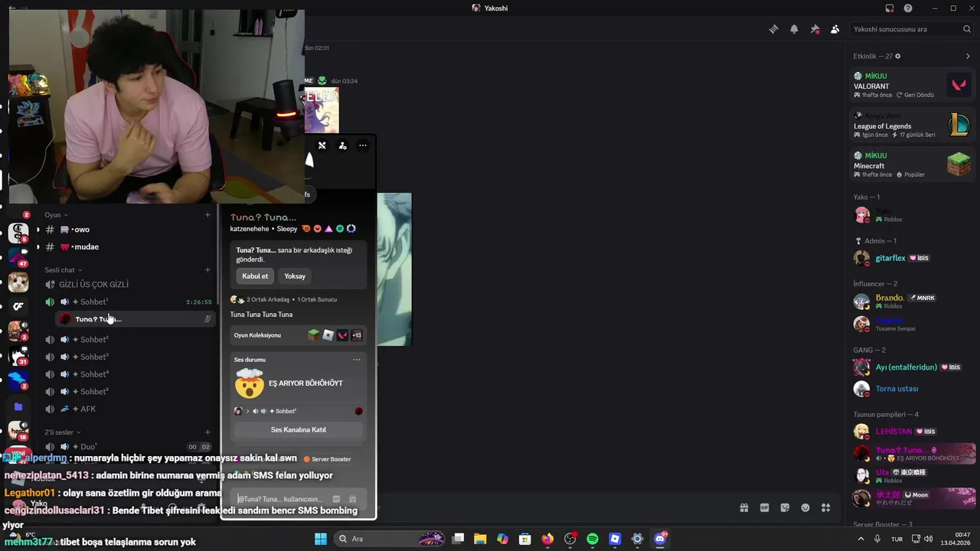This screenshot has width=980, height=551.
Task: Add a channel to Sesli chat category
Action: tap(207, 270)
